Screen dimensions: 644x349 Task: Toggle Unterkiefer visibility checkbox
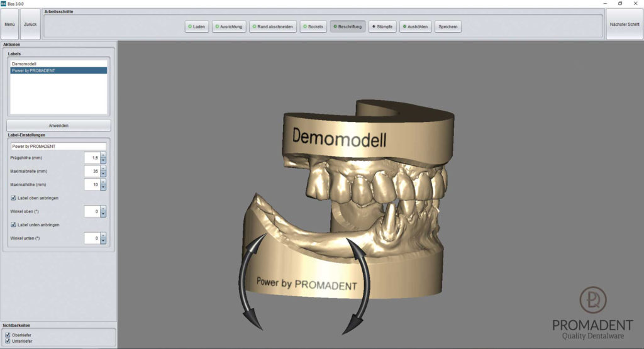pos(8,341)
